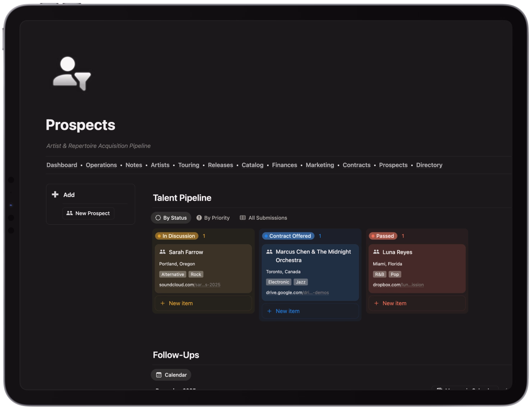532x410 pixels.
Task: Open Marcus Chen & The Midnight Orchestra card
Action: (310, 272)
